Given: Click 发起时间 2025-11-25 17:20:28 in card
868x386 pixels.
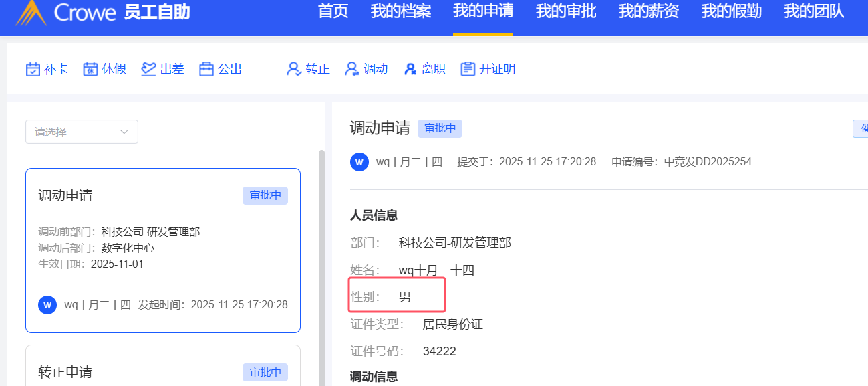Looking at the screenshot, I should pyautogui.click(x=213, y=305).
